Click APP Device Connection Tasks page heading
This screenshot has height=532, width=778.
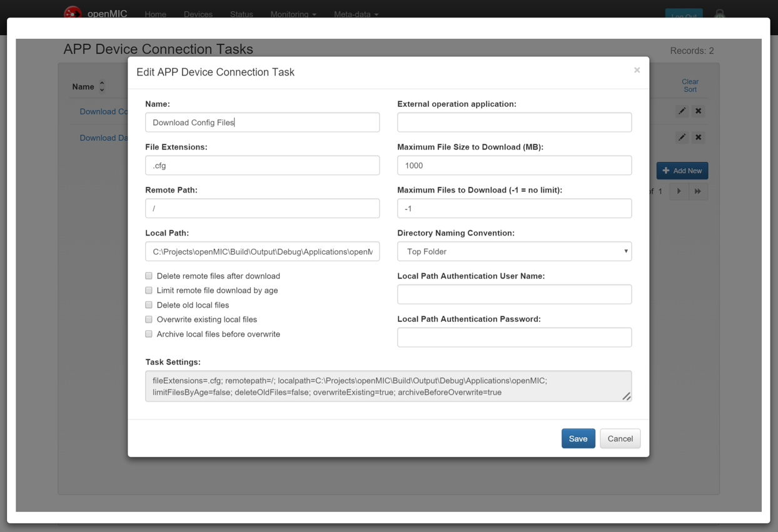158,49
